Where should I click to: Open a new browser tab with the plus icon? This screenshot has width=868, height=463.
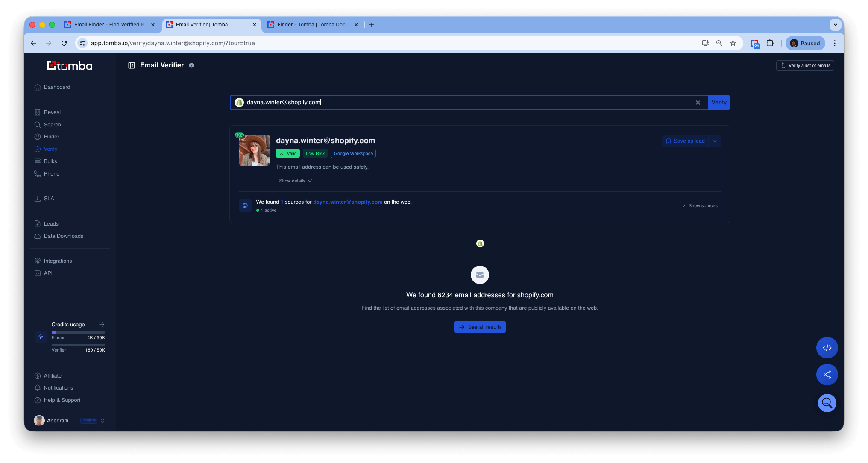coord(372,25)
